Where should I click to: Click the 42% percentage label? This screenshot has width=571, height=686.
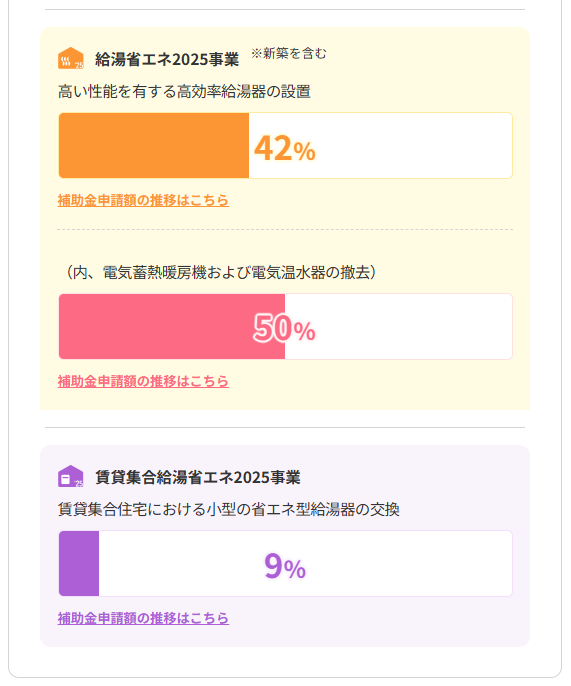[285, 148]
